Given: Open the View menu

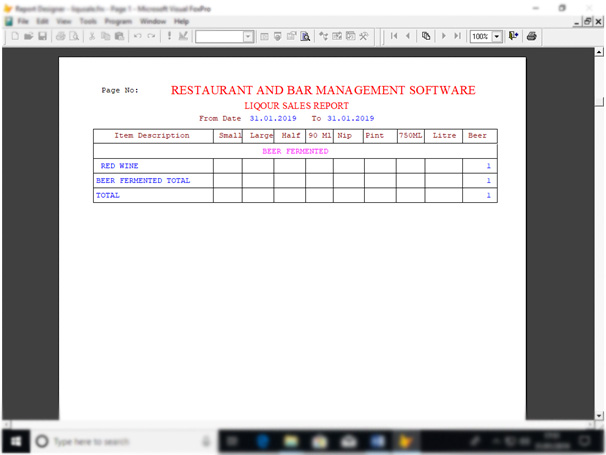Looking at the screenshot, I should click(x=64, y=21).
